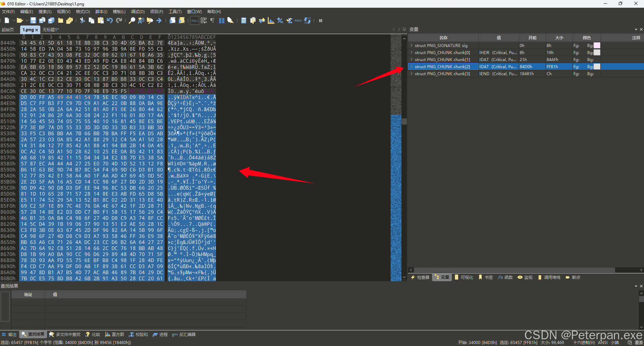Toggle the column mode icon
The height and width of the screenshot is (346, 644).
tap(222, 20)
